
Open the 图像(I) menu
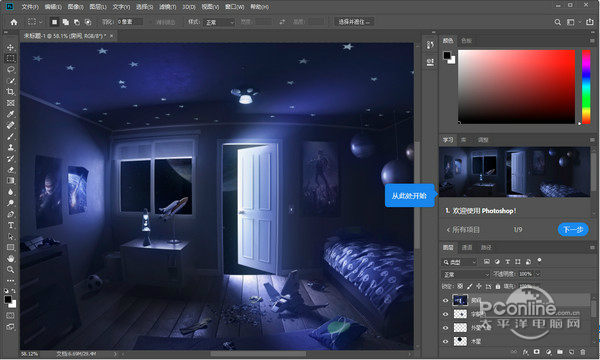[75, 7]
